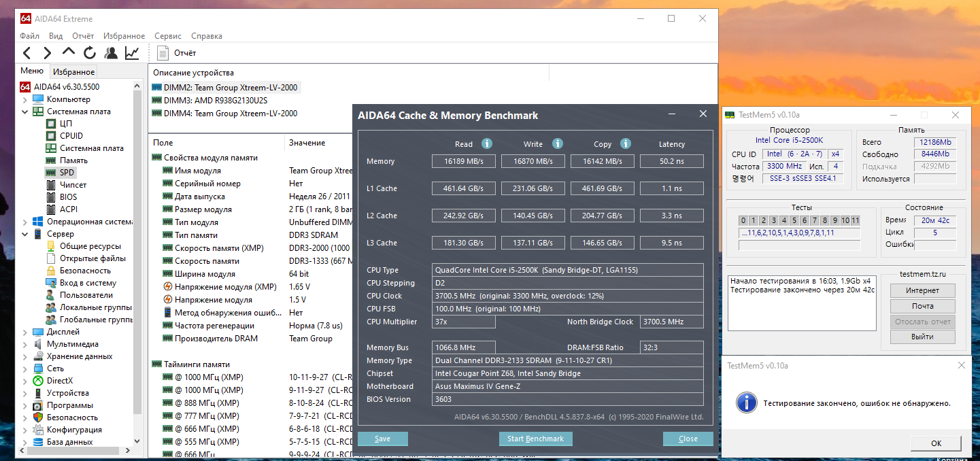The height and width of the screenshot is (461, 980).
Task: Expand the Операционная система tree node
Action: click(x=25, y=222)
